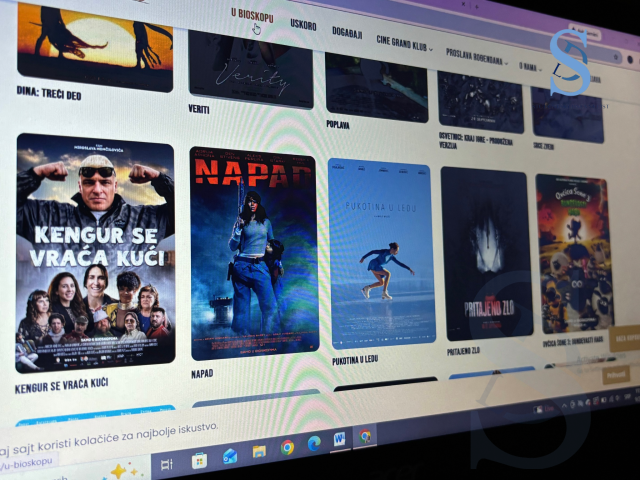640x480 pixels.
Task: Open File Explorer from the taskbar
Action: tap(259, 451)
